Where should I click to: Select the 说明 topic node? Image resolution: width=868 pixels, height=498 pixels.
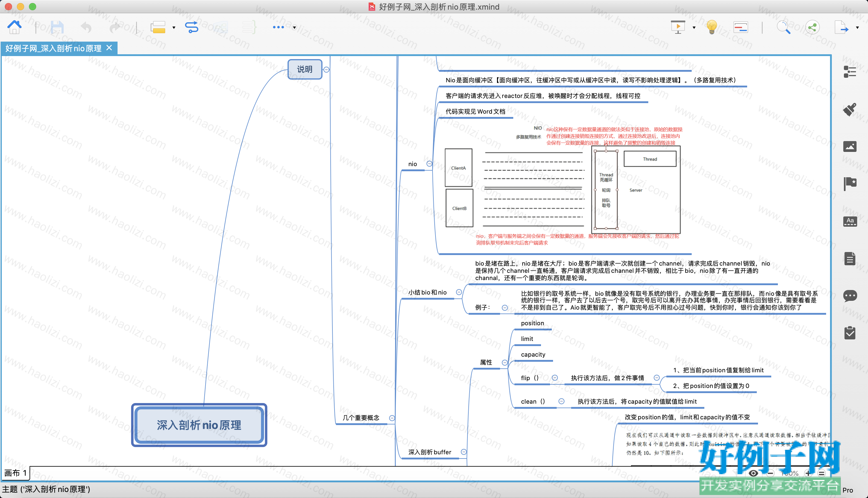click(305, 69)
